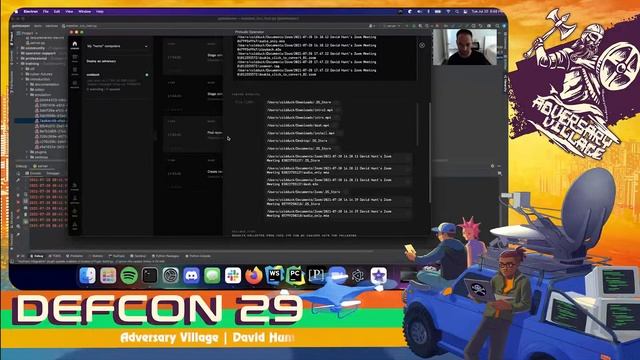
Task: Open the Window menu
Action: coord(84,11)
